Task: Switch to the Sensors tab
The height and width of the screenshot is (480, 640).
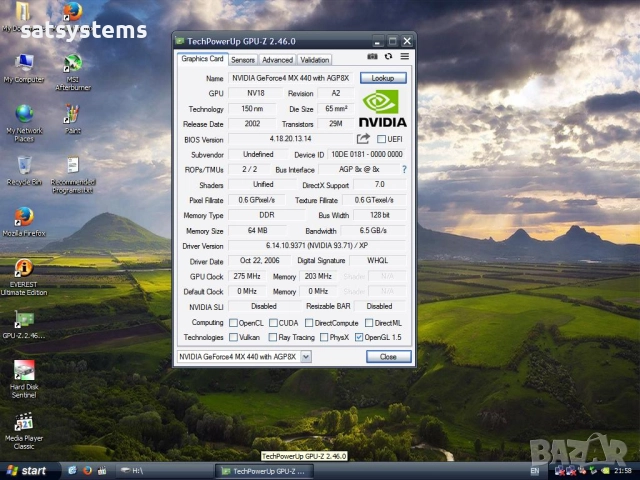Action: click(x=243, y=60)
